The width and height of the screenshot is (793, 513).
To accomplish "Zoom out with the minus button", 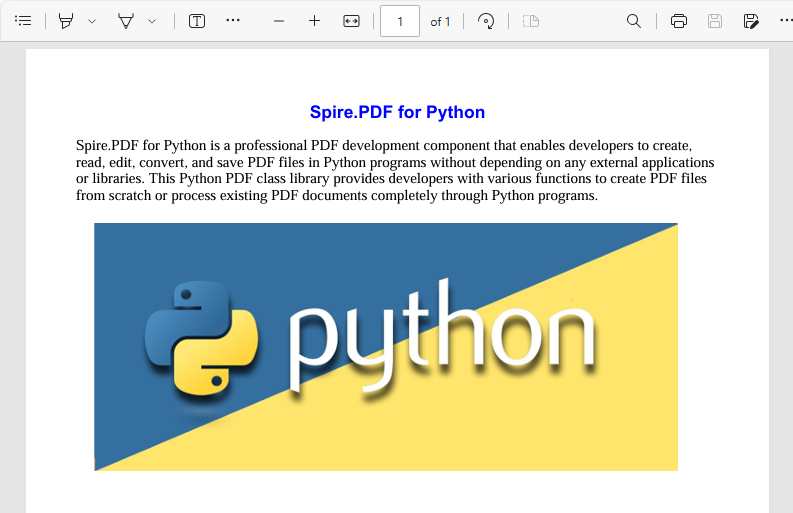I will click(279, 21).
